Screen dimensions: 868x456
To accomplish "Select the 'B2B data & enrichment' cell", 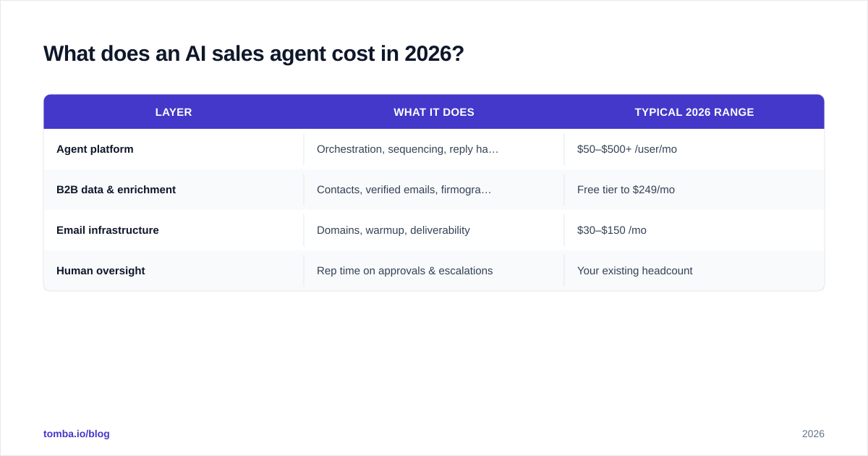I will point(174,190).
